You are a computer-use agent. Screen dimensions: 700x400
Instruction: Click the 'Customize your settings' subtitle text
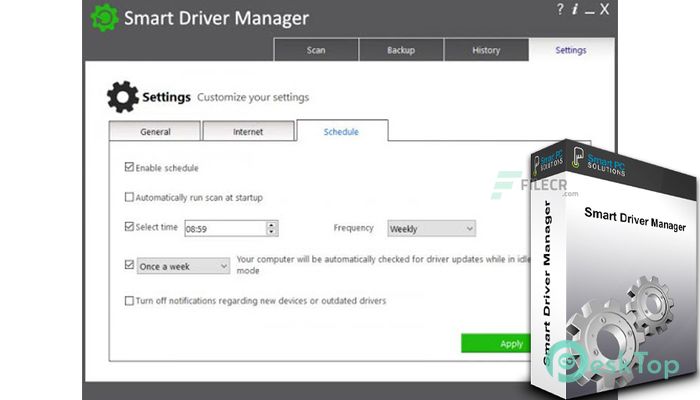pos(253,97)
